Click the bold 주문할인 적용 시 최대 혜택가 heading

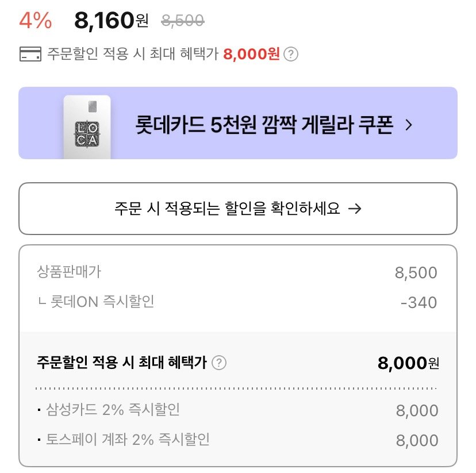(x=121, y=363)
